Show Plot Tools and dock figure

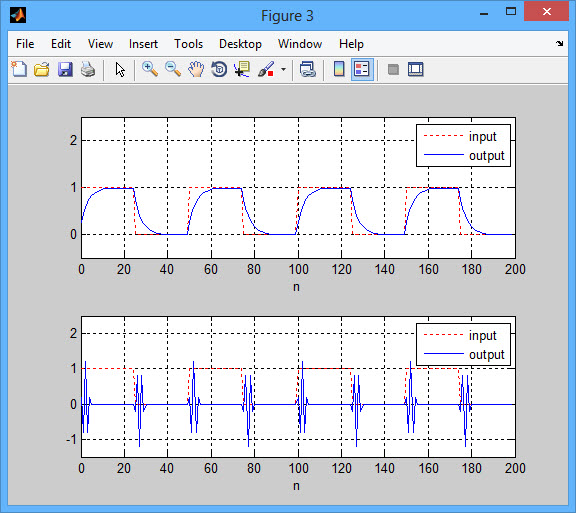point(415,69)
